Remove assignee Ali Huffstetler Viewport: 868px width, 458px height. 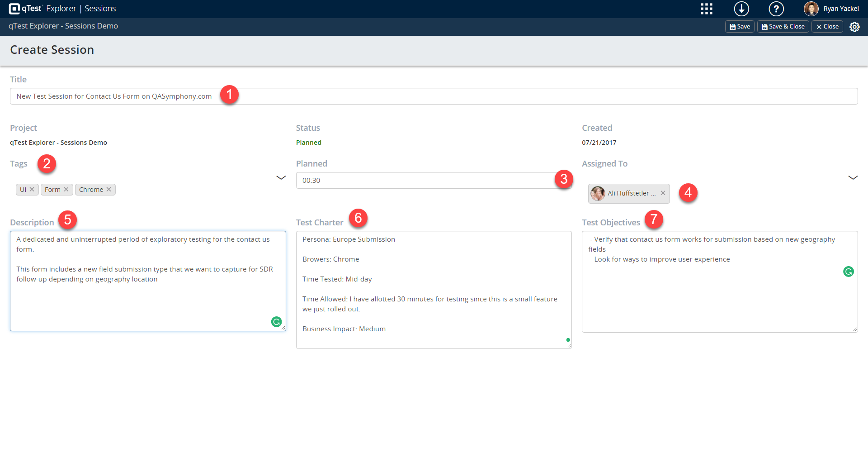tap(663, 193)
